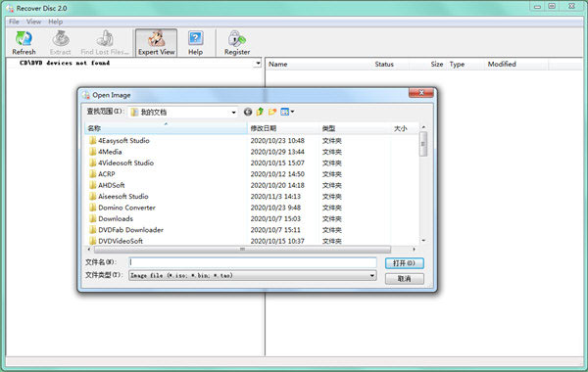Click the Name column in main window
The height and width of the screenshot is (372, 588).
pyautogui.click(x=278, y=64)
